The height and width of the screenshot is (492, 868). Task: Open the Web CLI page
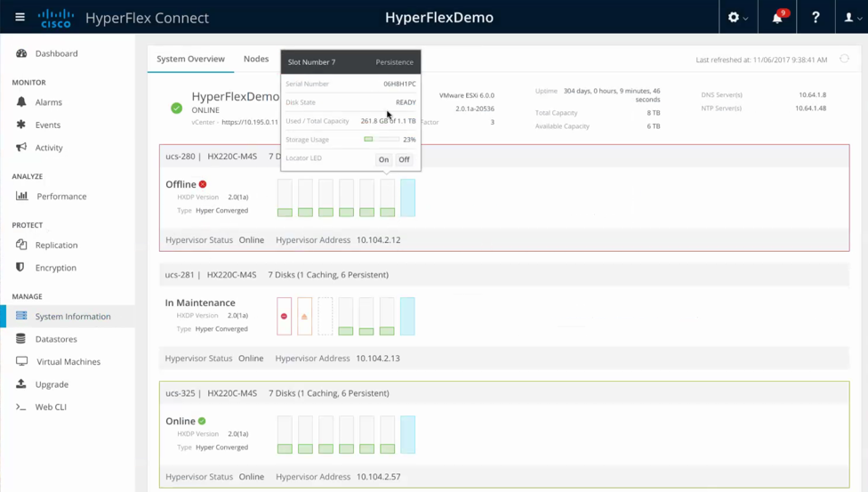click(51, 407)
